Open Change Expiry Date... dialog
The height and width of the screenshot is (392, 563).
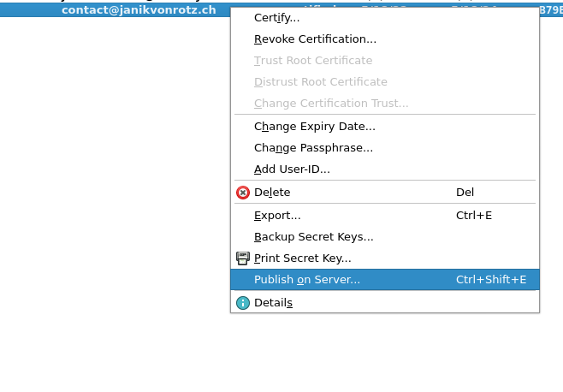tap(314, 127)
